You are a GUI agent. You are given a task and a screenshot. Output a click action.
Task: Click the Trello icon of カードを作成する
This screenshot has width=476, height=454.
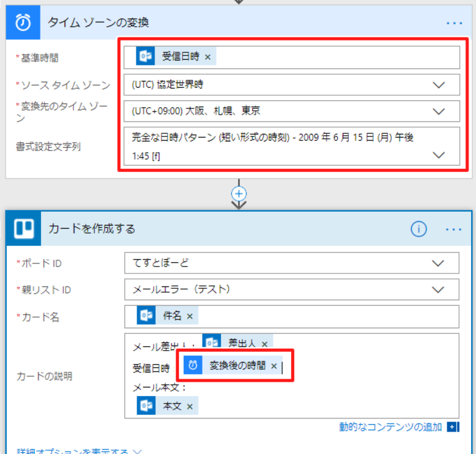[x=24, y=229]
